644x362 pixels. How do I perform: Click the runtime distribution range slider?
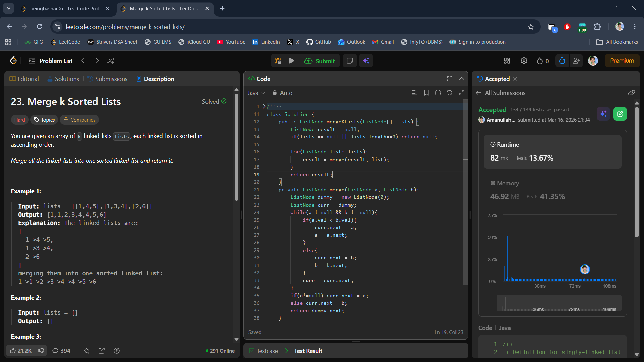pyautogui.click(x=559, y=303)
